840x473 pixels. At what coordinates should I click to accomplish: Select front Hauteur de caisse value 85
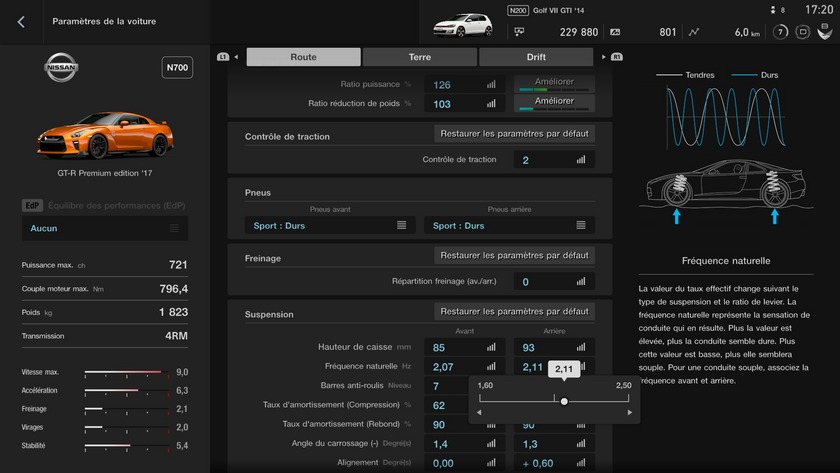(439, 348)
